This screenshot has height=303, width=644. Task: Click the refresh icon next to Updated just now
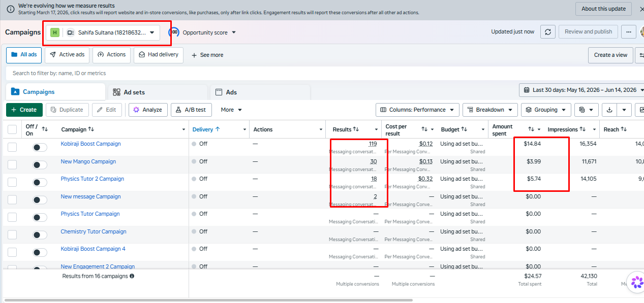coord(547,31)
